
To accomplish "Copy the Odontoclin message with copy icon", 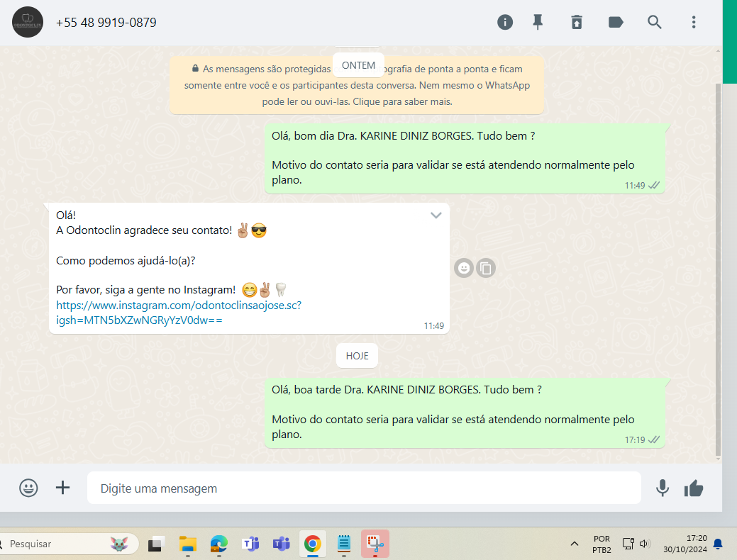I will (486, 268).
